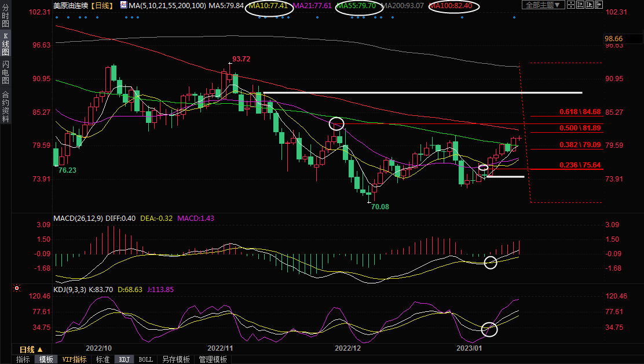Open 合约资料 contract info tab

pyautogui.click(x=5, y=107)
